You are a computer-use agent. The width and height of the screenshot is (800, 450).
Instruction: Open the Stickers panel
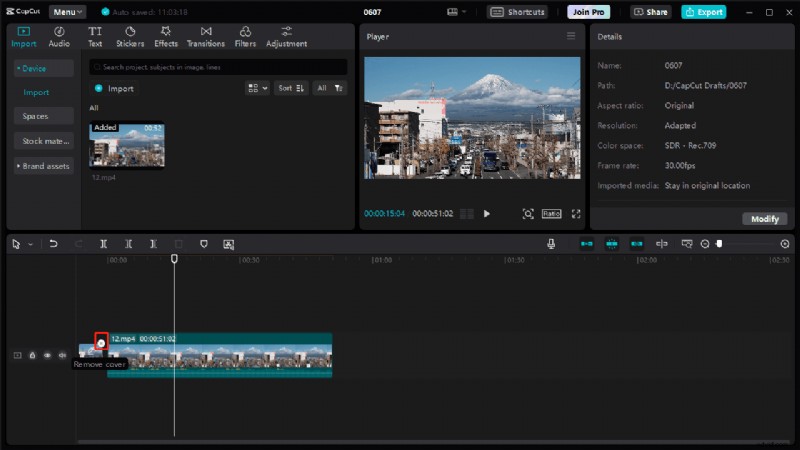point(130,37)
